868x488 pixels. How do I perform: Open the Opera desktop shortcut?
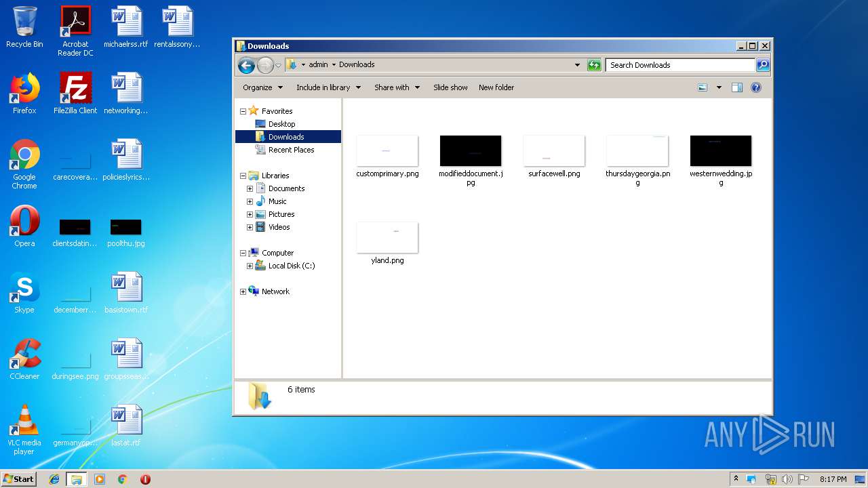[x=24, y=226]
